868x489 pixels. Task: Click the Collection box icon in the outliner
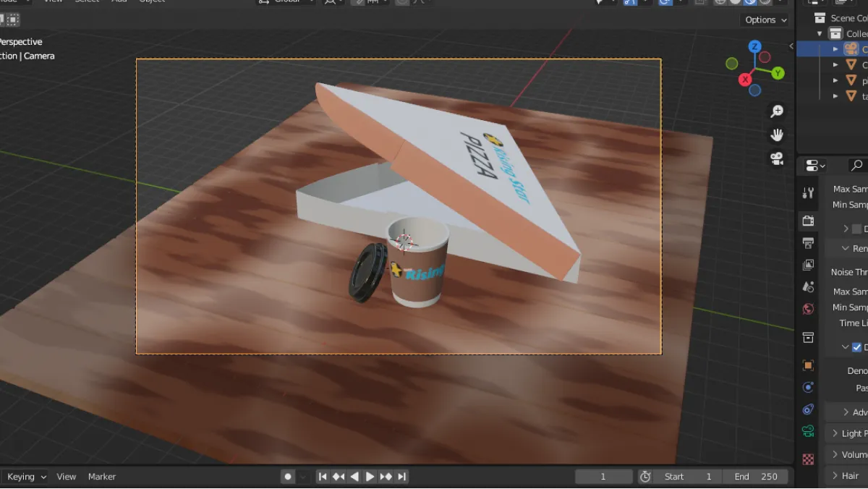836,33
